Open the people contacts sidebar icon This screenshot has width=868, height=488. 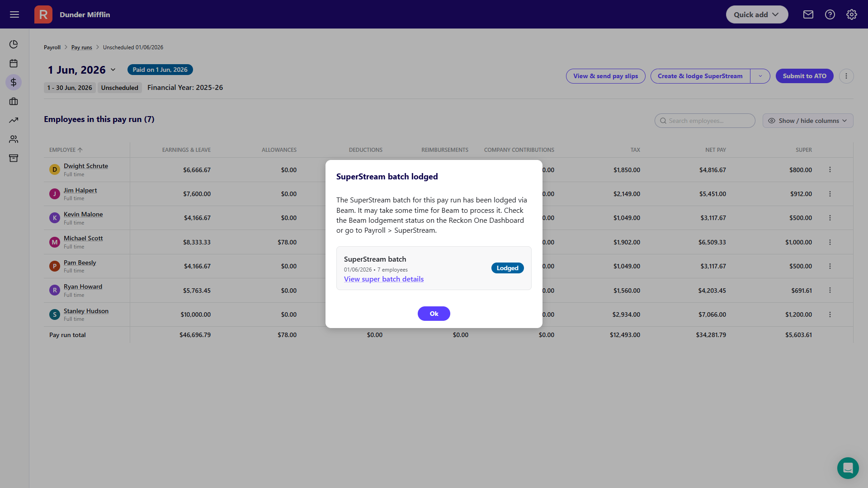pyautogui.click(x=14, y=139)
